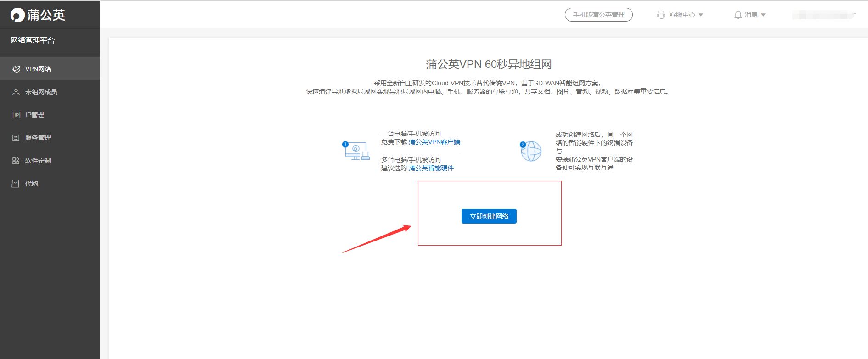Open 软件定制 sidebar entry

click(50, 161)
